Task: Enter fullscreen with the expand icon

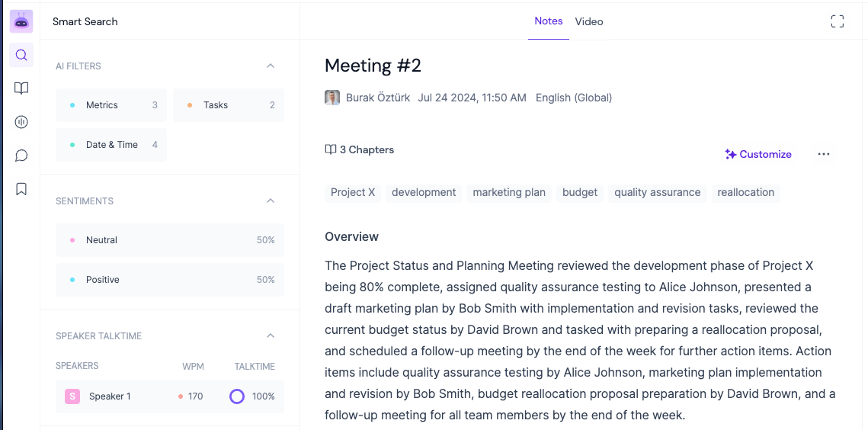Action: coord(837,21)
